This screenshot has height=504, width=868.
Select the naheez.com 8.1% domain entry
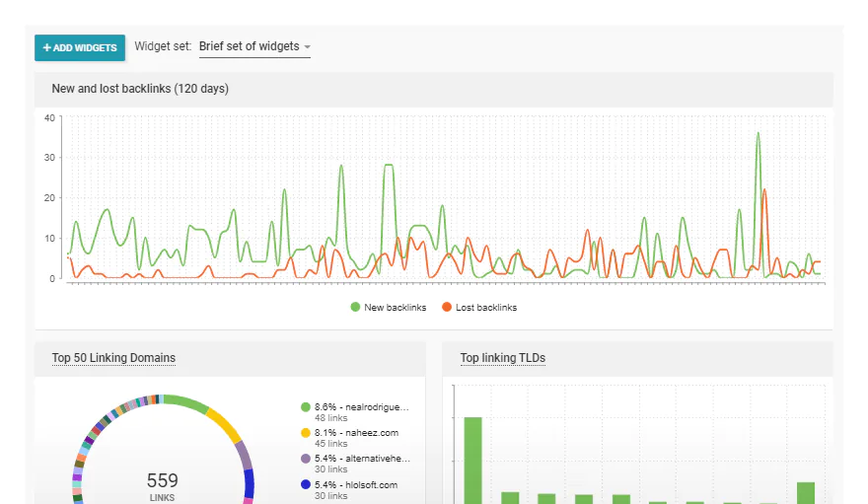350,438
